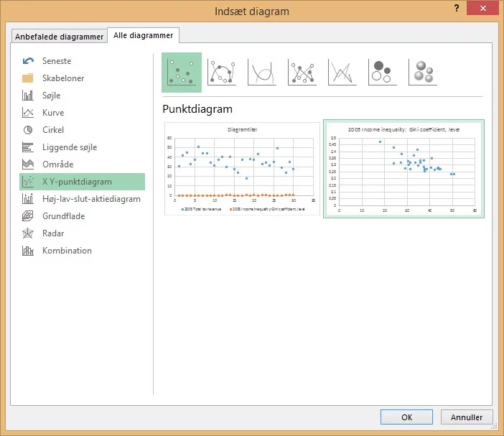Image resolution: width=504 pixels, height=436 pixels.
Task: Choose scatter with smooth lines and markers
Action: point(222,73)
